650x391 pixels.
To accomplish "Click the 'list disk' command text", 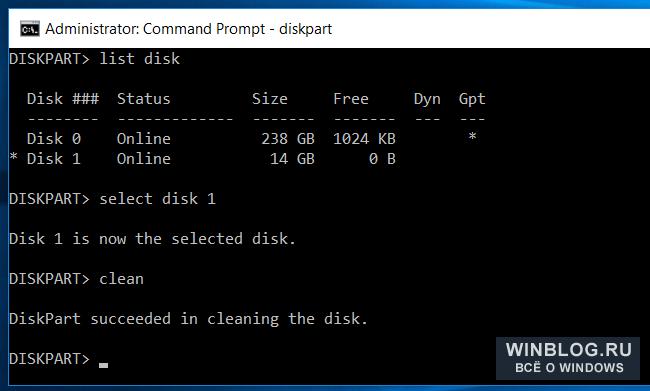I will (x=140, y=59).
